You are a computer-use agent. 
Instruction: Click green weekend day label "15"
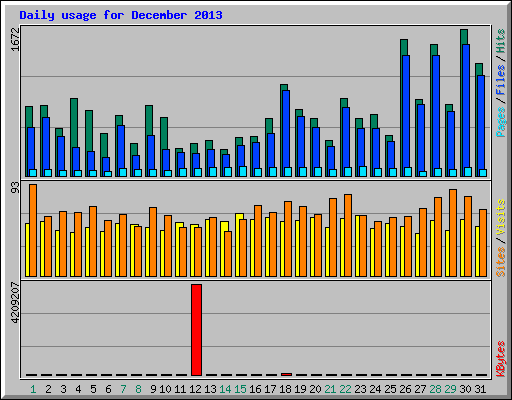click(x=240, y=389)
